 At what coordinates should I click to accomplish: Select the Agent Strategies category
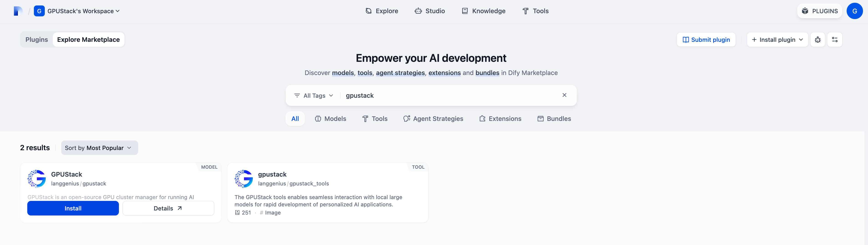[x=433, y=119]
